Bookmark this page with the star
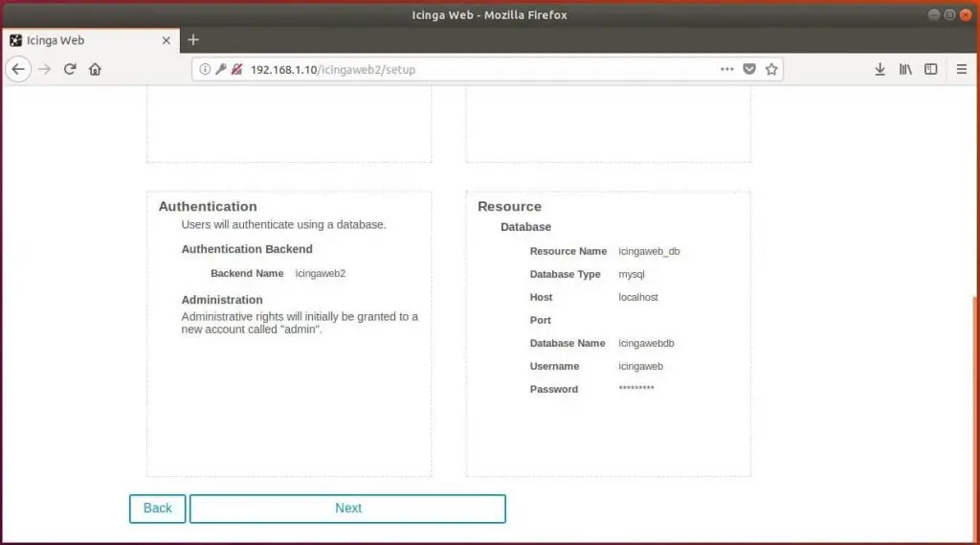 [x=771, y=70]
